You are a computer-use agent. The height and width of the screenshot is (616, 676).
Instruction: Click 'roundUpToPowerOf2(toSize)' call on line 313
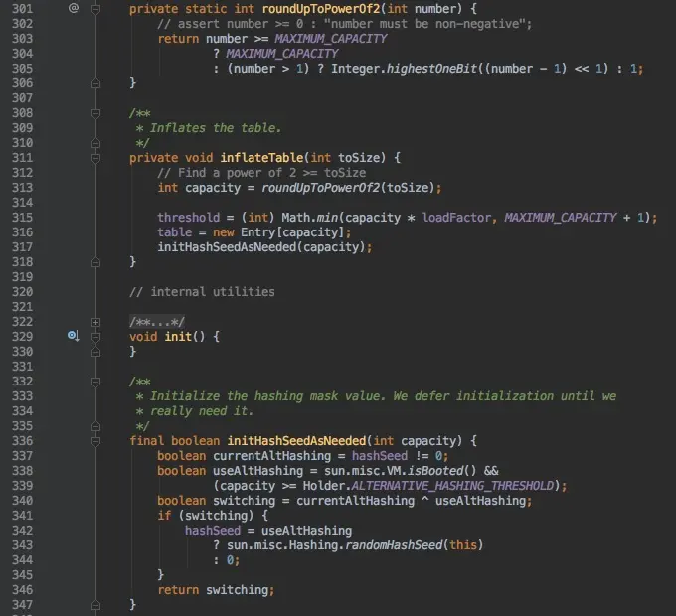pyautogui.click(x=348, y=188)
